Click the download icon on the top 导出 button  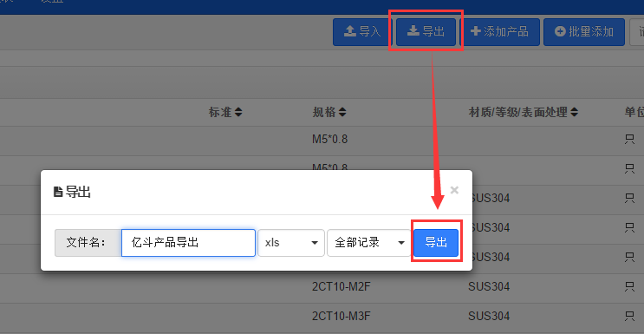(x=413, y=31)
